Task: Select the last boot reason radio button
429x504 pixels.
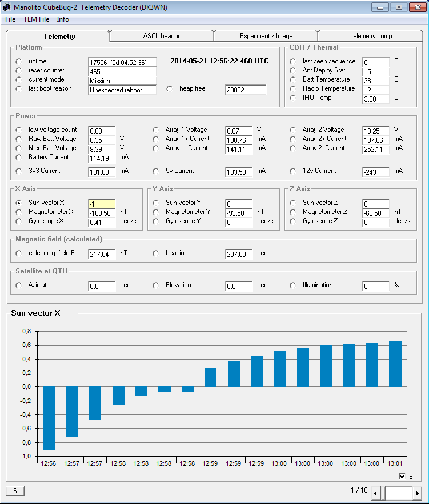Action: (19, 88)
